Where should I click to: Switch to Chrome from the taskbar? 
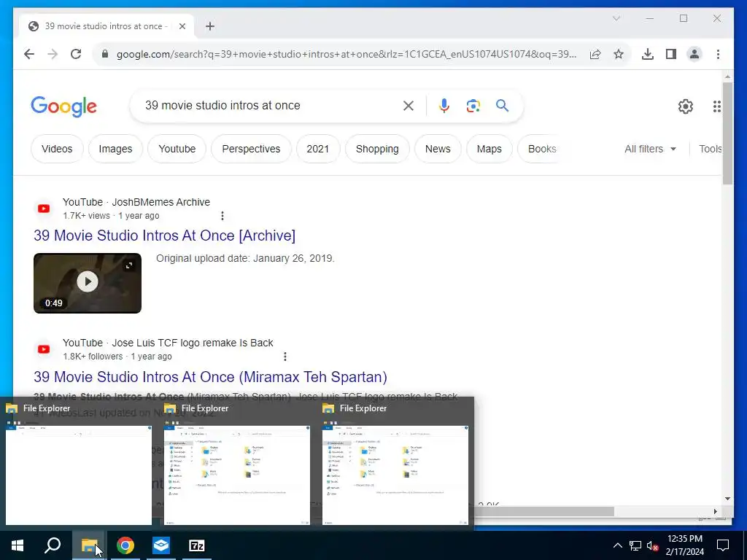pyautogui.click(x=125, y=545)
